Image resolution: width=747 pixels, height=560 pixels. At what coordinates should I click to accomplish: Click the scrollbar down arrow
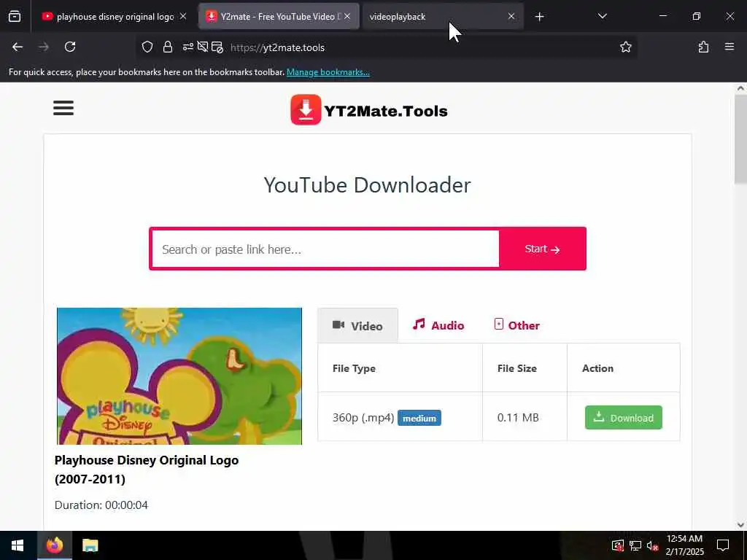740,525
